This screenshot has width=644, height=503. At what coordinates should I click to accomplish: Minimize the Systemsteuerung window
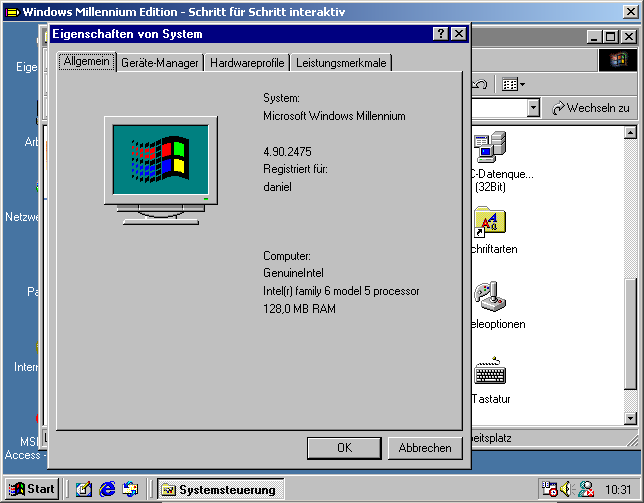(x=593, y=37)
